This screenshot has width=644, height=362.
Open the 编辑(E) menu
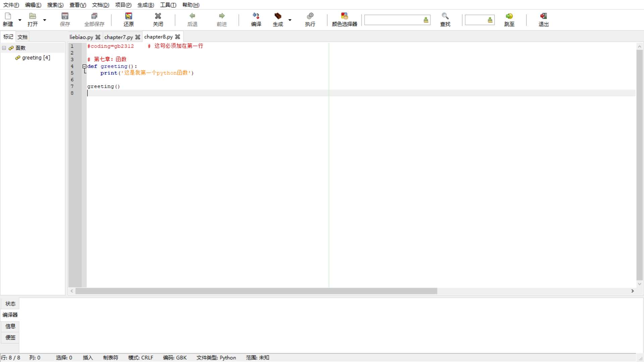point(33,5)
